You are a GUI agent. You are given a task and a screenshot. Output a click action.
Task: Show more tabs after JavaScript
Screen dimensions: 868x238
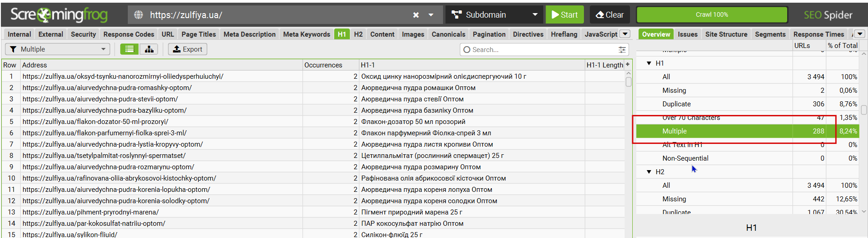(x=625, y=34)
